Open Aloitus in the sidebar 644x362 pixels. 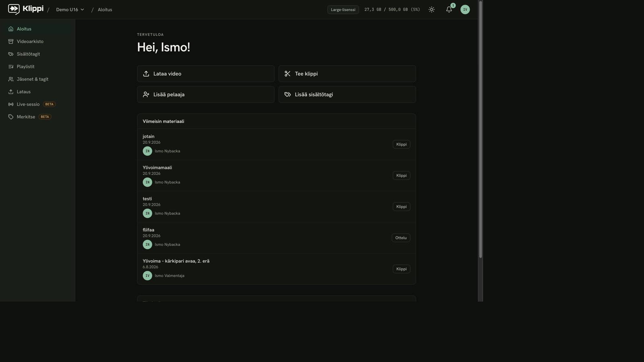tap(37, 29)
